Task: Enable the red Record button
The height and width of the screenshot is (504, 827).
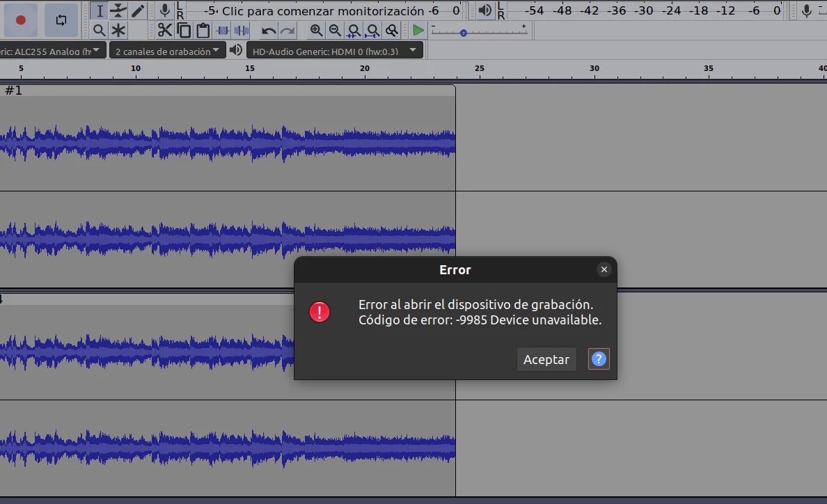Action: click(x=21, y=19)
